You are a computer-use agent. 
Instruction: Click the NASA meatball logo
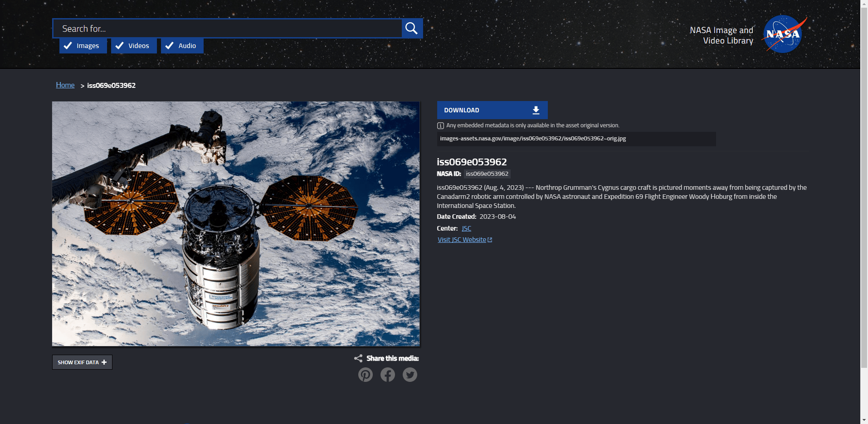[x=782, y=34]
